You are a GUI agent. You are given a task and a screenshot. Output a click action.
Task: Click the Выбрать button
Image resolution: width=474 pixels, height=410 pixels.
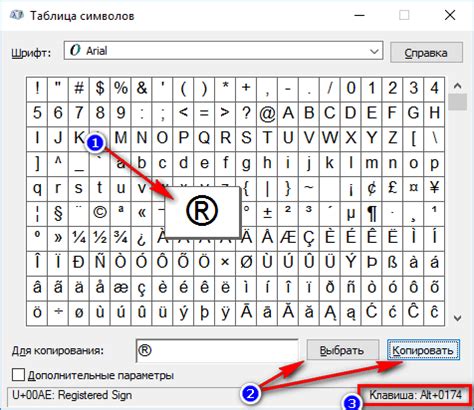[342, 350]
